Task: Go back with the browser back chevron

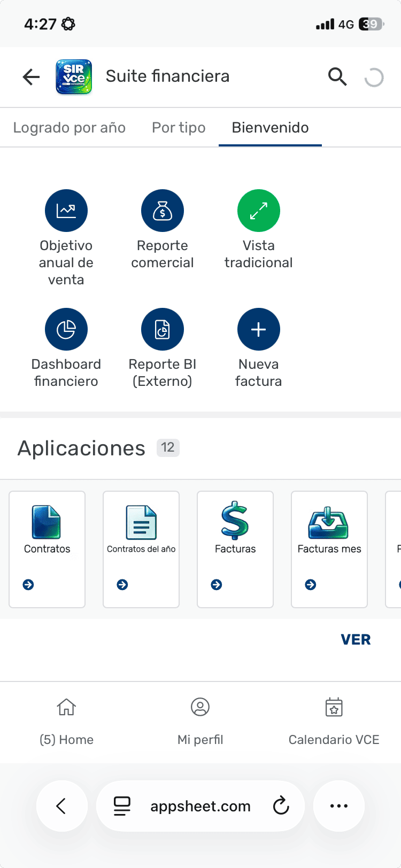Action: click(61, 806)
